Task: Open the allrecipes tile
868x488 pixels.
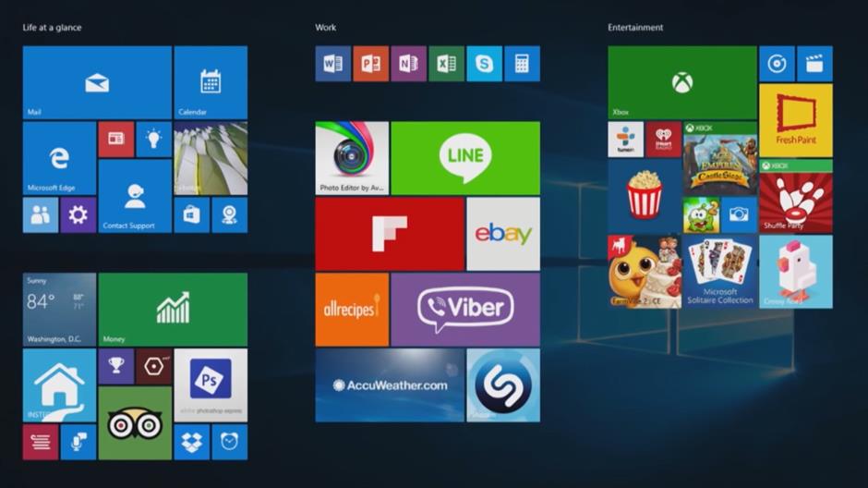Action: [352, 310]
